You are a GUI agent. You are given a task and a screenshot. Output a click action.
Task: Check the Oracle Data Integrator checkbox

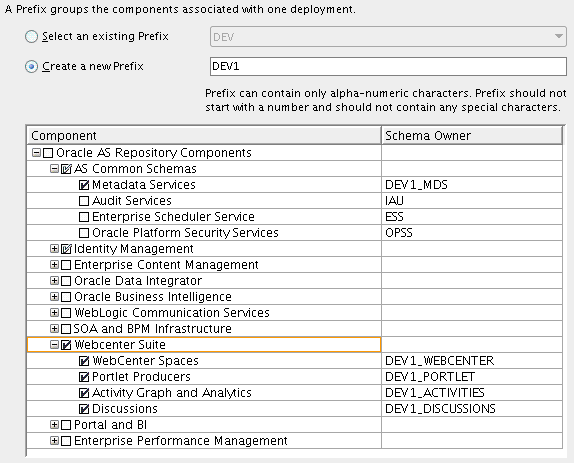pos(66,281)
